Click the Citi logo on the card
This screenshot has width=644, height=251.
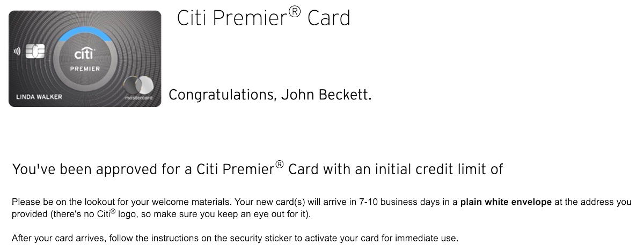point(85,54)
